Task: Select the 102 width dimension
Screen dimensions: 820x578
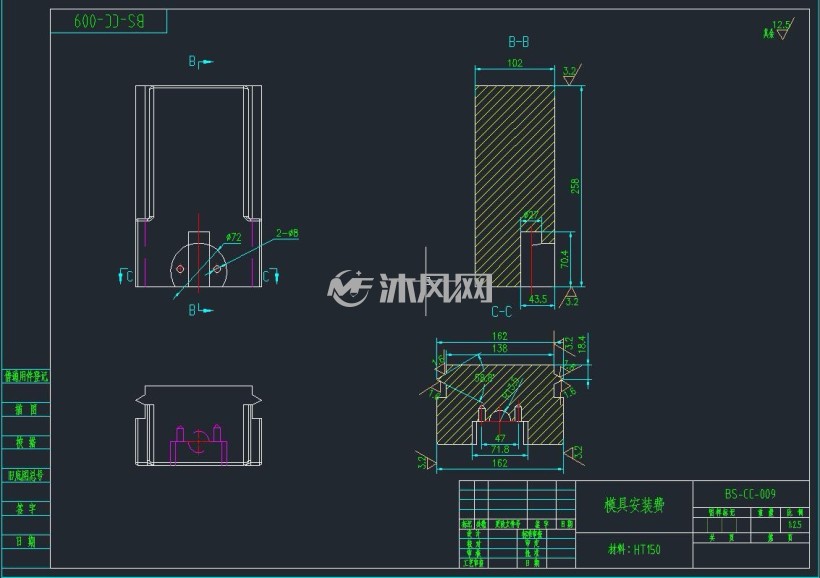Action: (515, 63)
